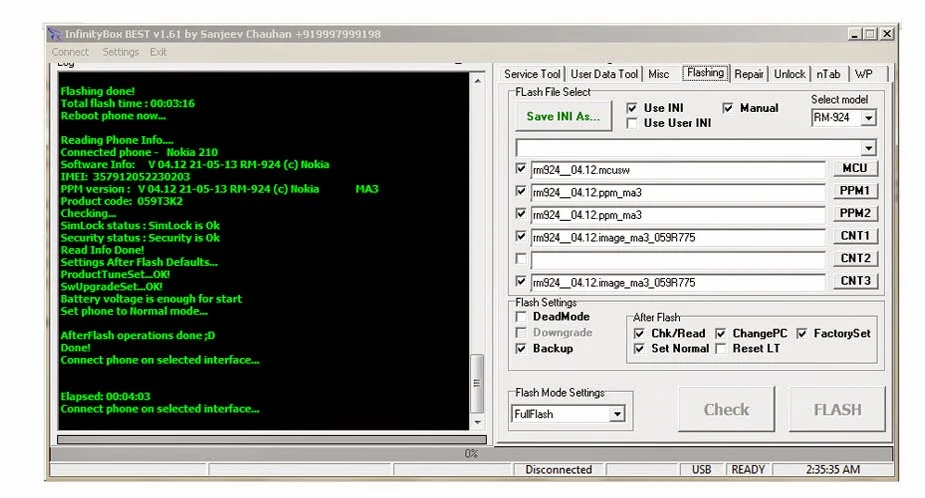Click the PPM1 rm924__04.12.ppm_ma3 field
925x498 pixels.
point(678,192)
